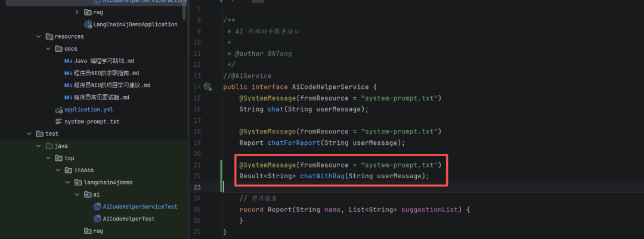
Task: Click the application.yml file icon
Action: pyautogui.click(x=58, y=110)
